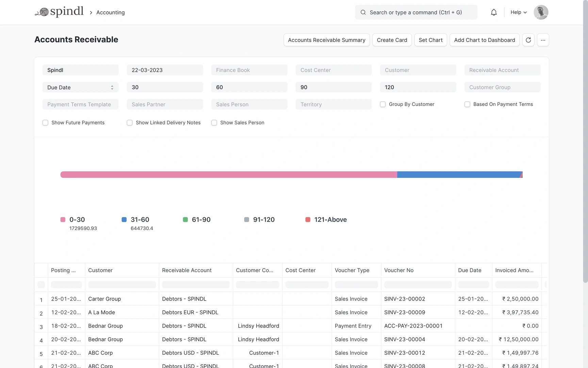The width and height of the screenshot is (588, 368).
Task: Open the three-dots more options menu
Action: [543, 40]
